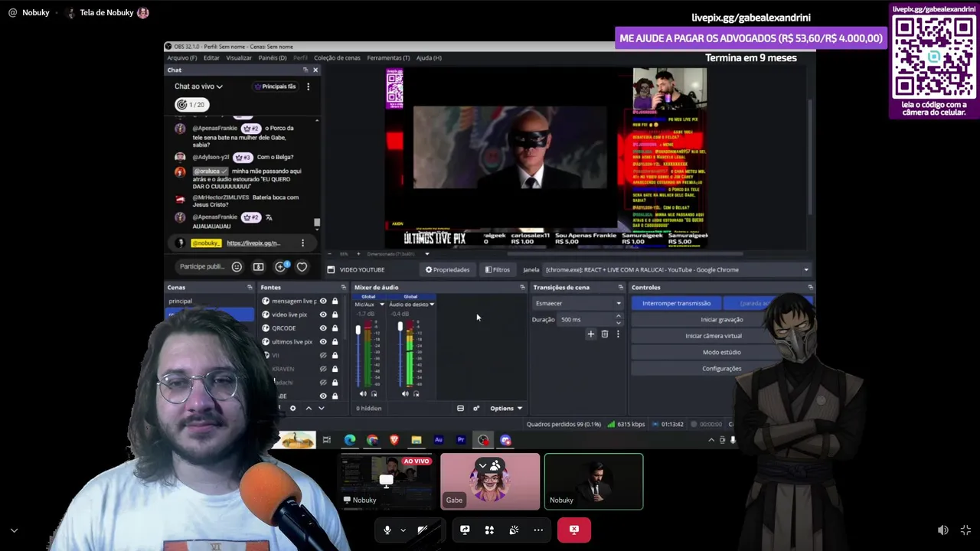980x551 pixels.
Task: Open the Janela window selection dropdown
Action: 677,269
